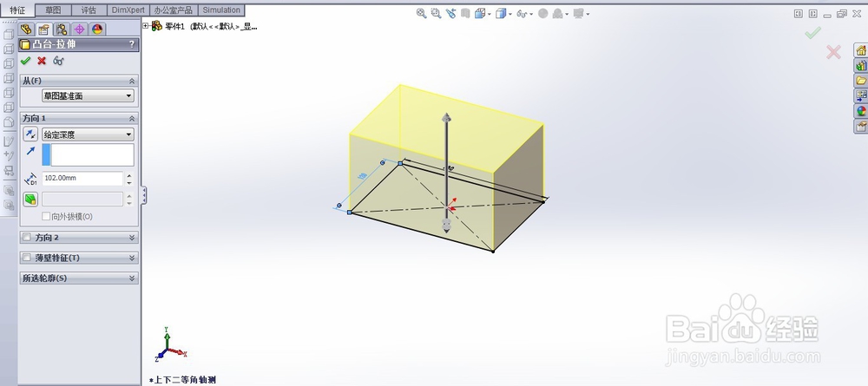Open View Palette icon in task pane
This screenshot has height=386, width=868.
tap(861, 95)
